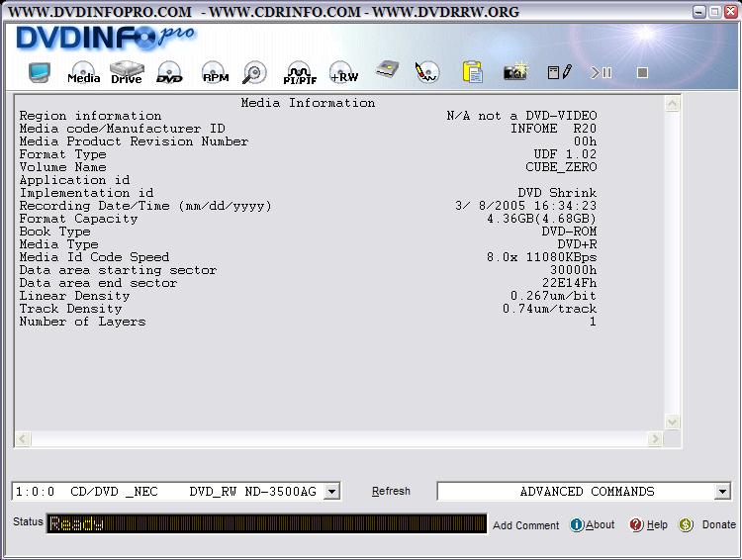
Task: Click the dollar coin Donate icon
Action: [x=686, y=525]
